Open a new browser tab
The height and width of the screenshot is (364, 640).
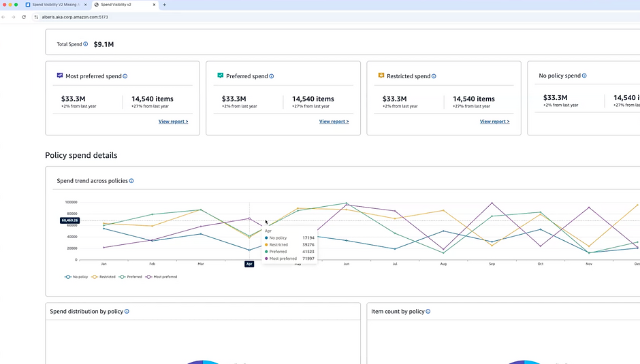165,5
